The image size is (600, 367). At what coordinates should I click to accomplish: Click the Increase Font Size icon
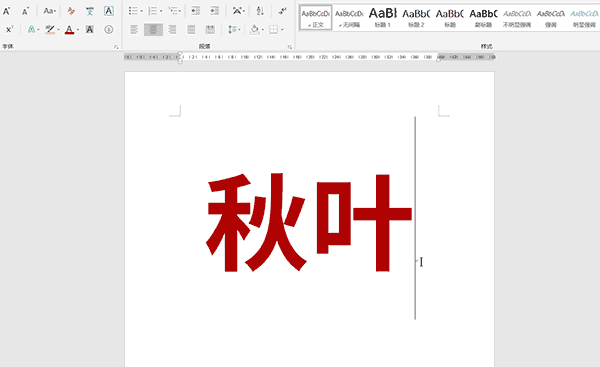coord(7,11)
